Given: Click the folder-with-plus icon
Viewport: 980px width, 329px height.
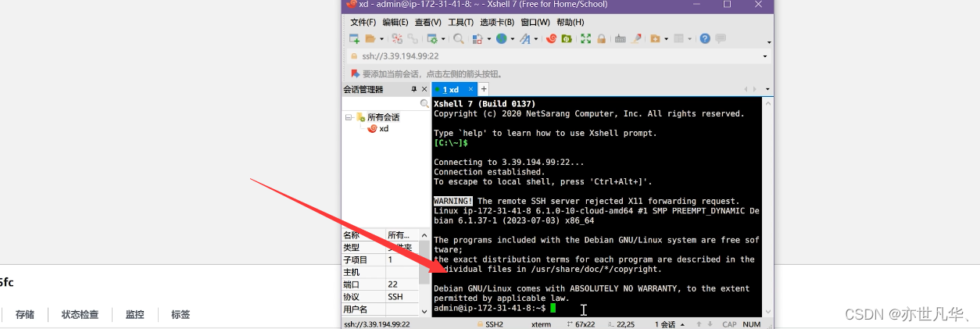Looking at the screenshot, I should point(655,38).
